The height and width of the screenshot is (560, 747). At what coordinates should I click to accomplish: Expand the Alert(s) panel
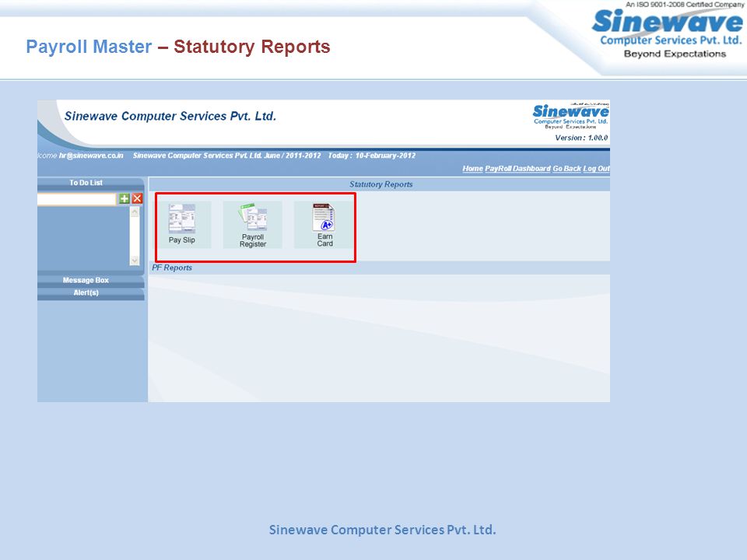pos(90,293)
